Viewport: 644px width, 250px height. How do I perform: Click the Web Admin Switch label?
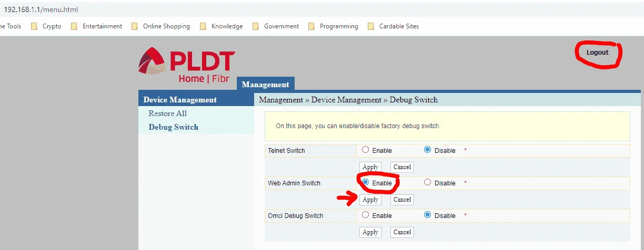294,183
